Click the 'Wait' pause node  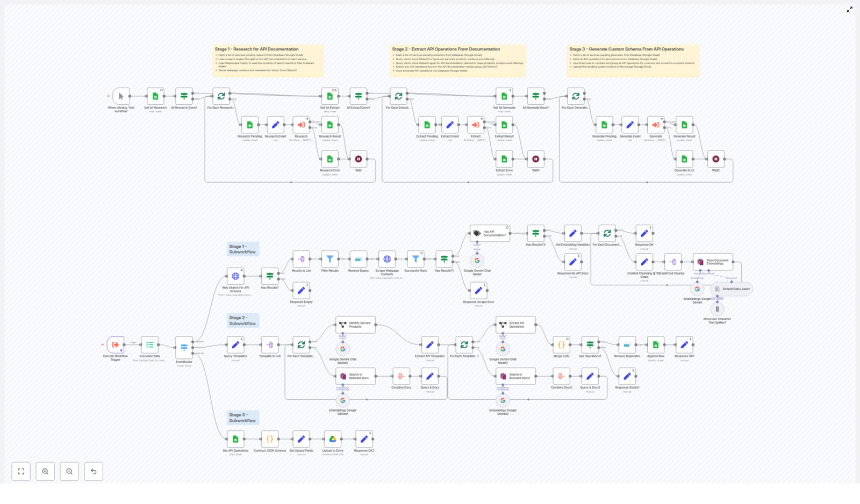359,160
